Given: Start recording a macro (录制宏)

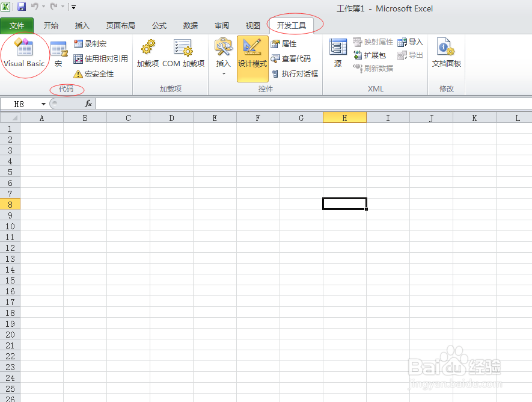Looking at the screenshot, I should point(90,44).
